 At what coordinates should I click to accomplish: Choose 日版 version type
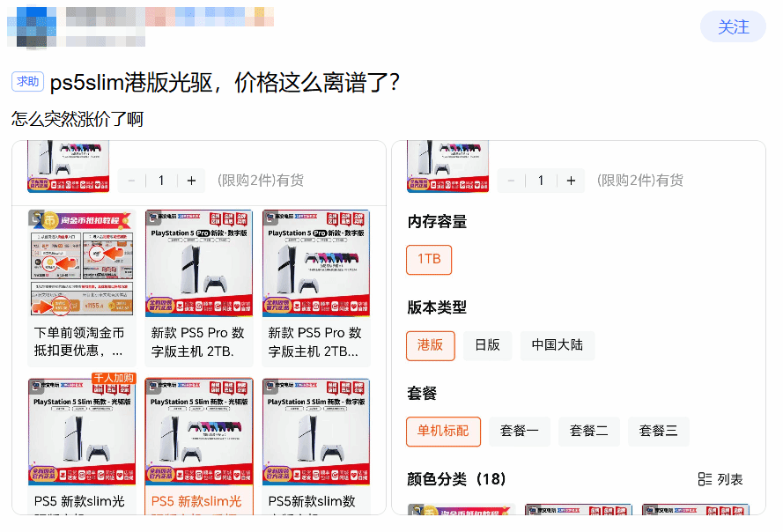[x=487, y=345]
